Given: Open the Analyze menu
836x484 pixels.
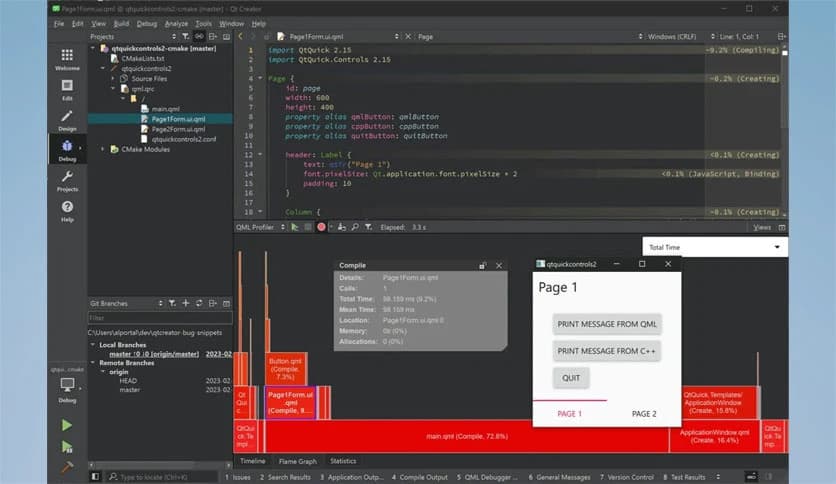Looking at the screenshot, I should coord(176,23).
